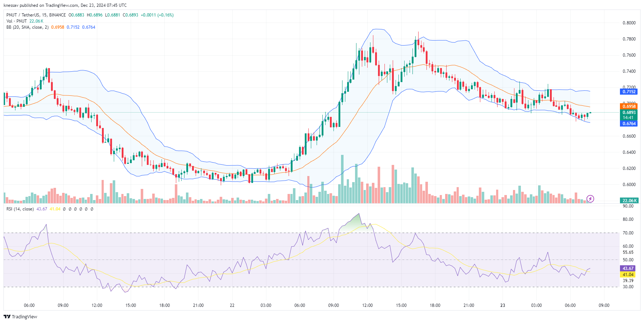Click the 0.7152 value in the BB legend
644x323 pixels.
pos(73,27)
